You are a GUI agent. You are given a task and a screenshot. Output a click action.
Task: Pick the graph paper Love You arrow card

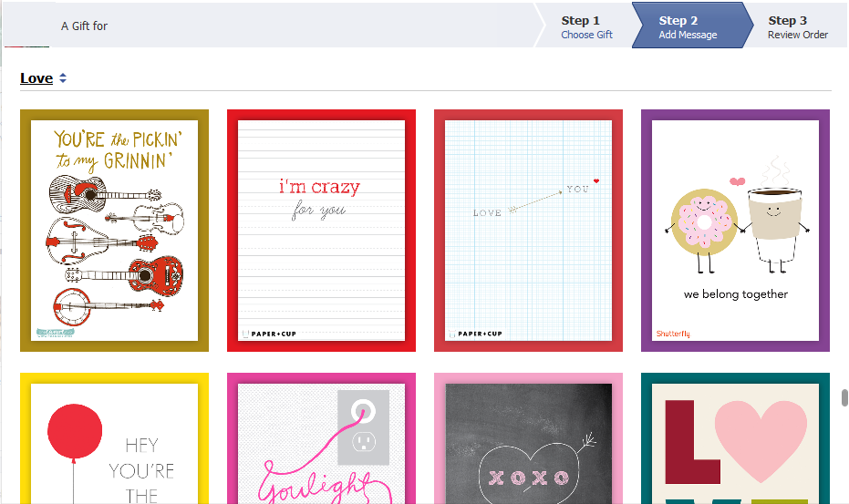pyautogui.click(x=528, y=231)
